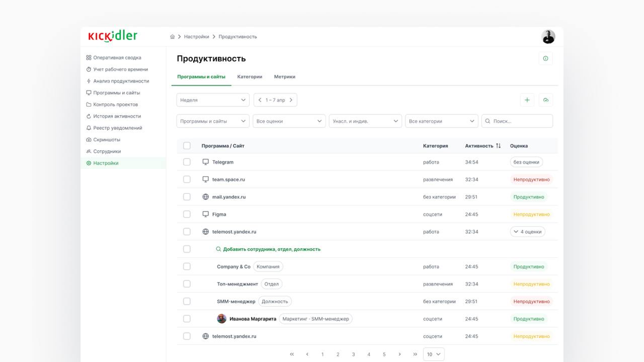Click Продуктивно badge in mail.yandex.ru row
Image resolution: width=644 pixels, height=362 pixels.
click(529, 197)
